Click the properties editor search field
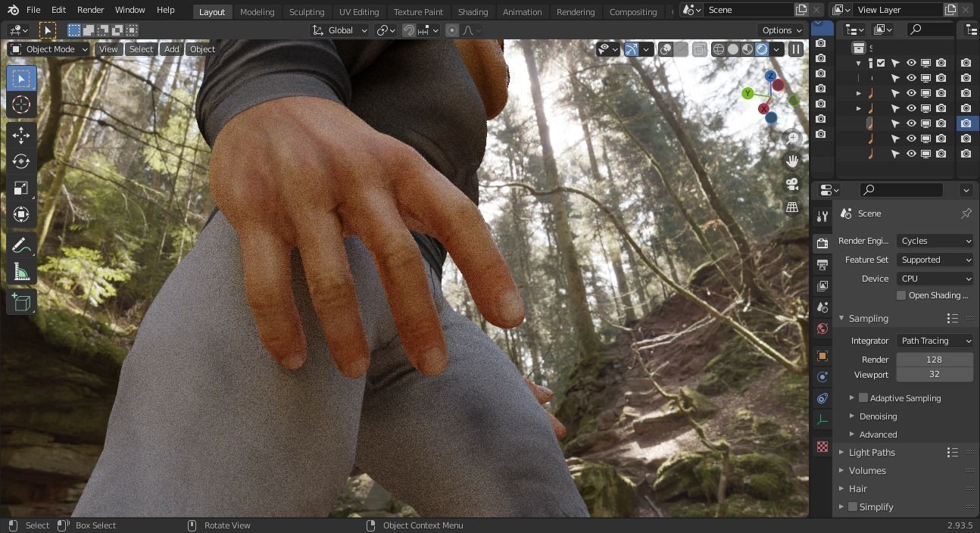This screenshot has width=980, height=533. pyautogui.click(x=901, y=190)
